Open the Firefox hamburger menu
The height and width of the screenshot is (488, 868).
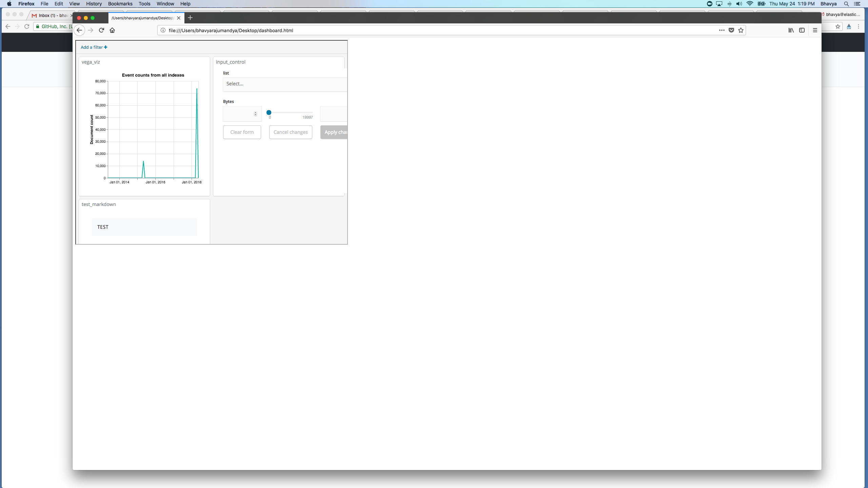[815, 30]
